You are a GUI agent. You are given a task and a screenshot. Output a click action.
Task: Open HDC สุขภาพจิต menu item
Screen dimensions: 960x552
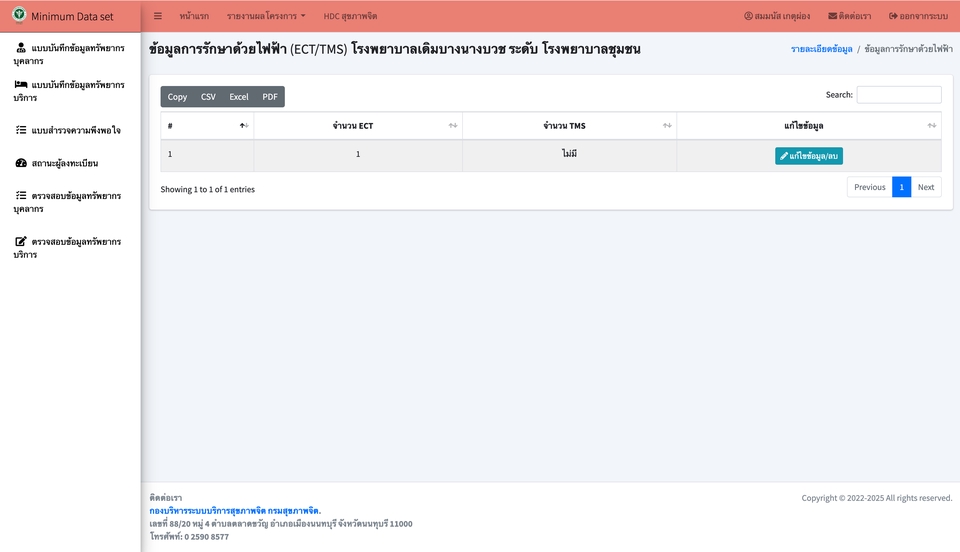point(350,16)
